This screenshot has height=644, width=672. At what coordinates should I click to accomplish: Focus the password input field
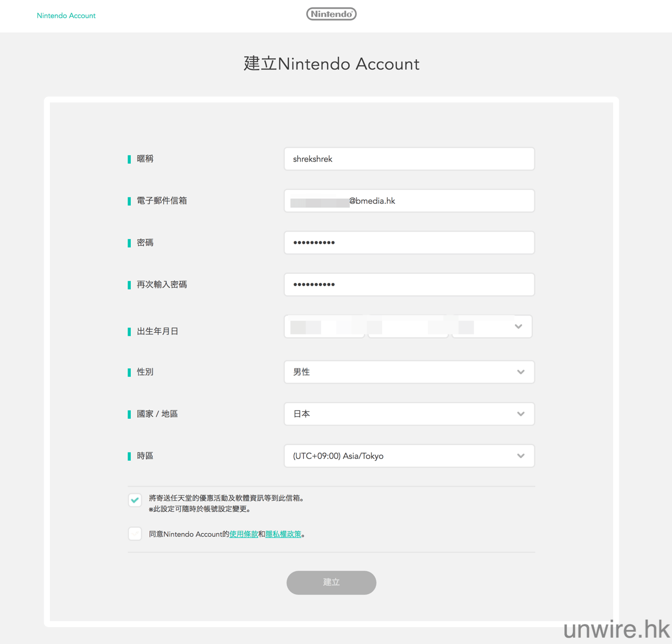point(409,242)
